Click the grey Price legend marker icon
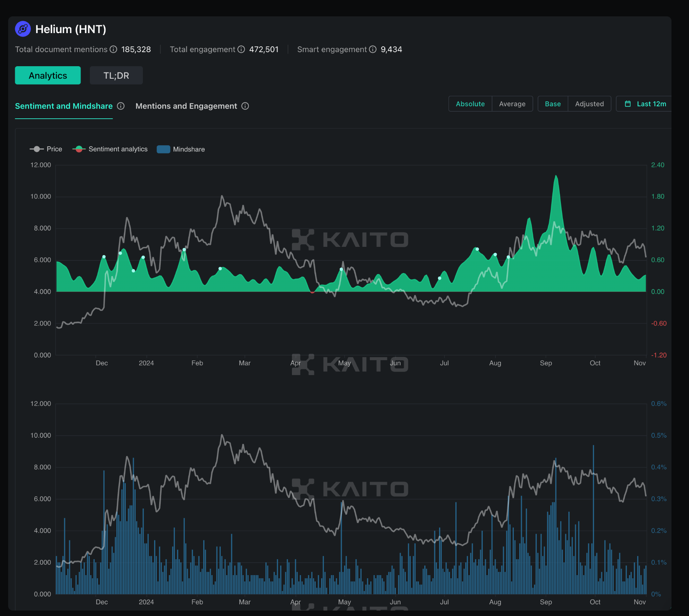The width and height of the screenshot is (689, 616). [x=37, y=149]
